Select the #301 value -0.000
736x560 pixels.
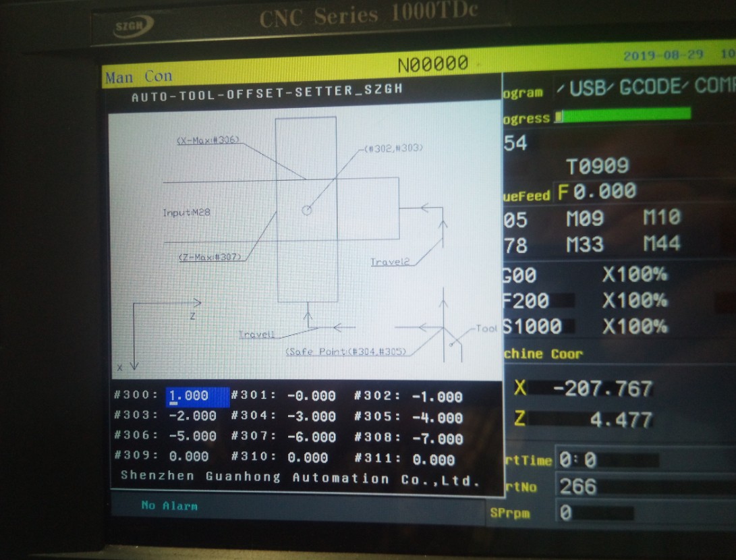click(x=311, y=396)
